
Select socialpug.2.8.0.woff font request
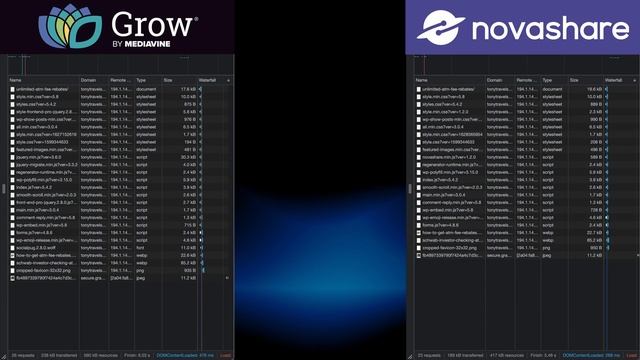tap(121, 248)
